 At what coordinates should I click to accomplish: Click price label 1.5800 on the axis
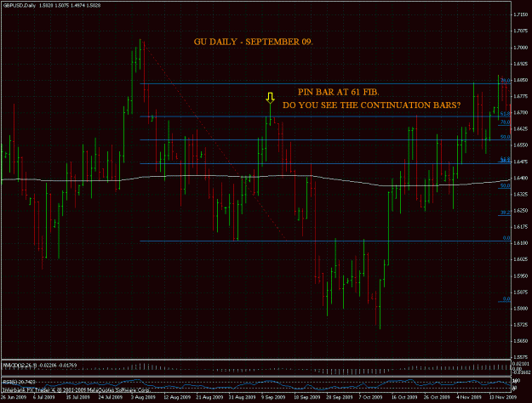click(x=520, y=309)
